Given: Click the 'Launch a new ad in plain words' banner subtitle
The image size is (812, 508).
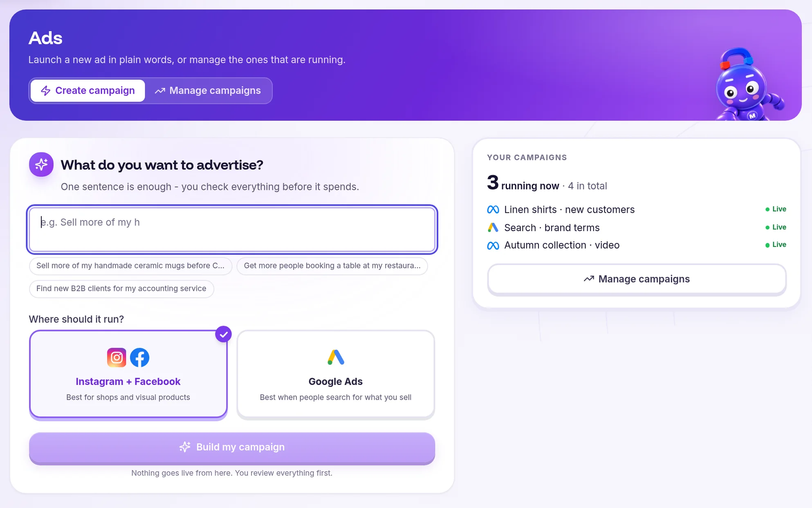Looking at the screenshot, I should pos(187,60).
